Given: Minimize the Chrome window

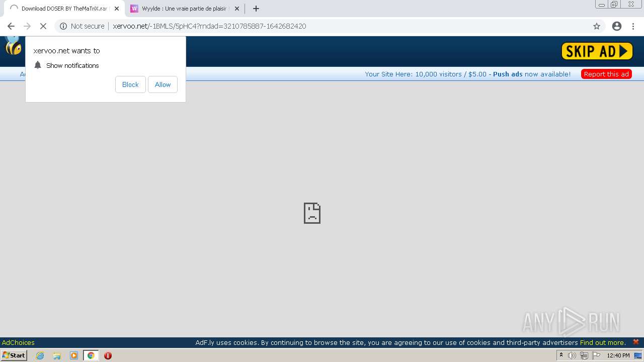Looking at the screenshot, I should (602, 4).
